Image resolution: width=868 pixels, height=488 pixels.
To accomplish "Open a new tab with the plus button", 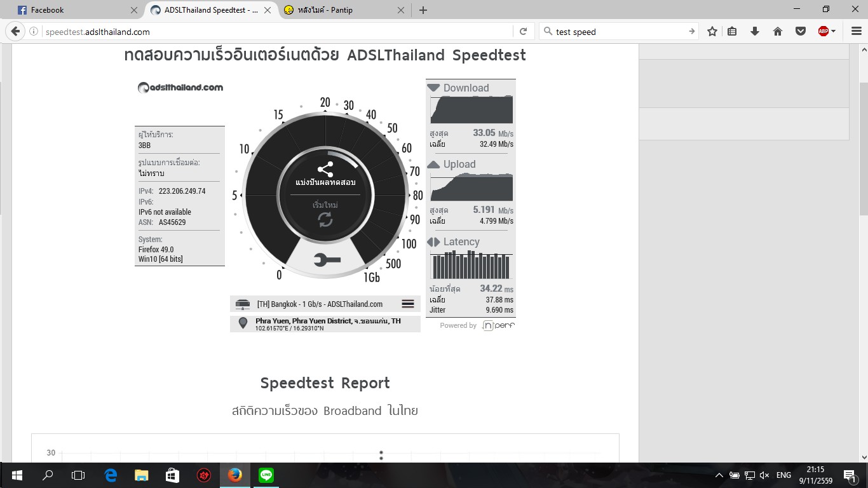I will tap(423, 10).
